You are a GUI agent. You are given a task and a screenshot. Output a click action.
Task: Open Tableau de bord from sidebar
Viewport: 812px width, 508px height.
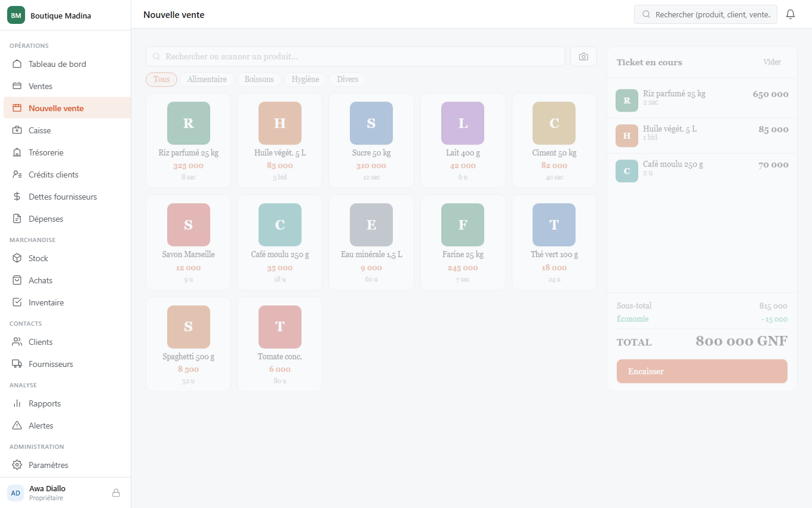67,64
